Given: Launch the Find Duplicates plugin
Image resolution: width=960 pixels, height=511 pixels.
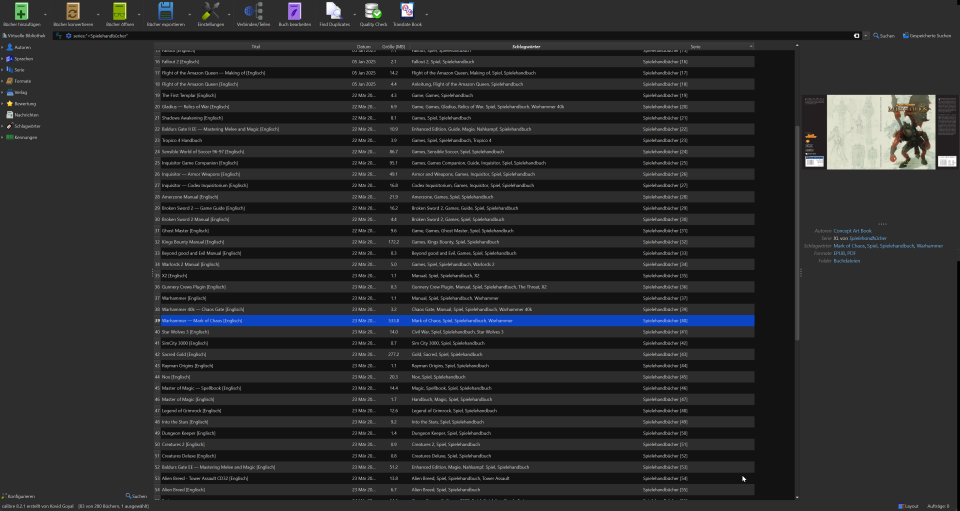Looking at the screenshot, I should (x=335, y=12).
